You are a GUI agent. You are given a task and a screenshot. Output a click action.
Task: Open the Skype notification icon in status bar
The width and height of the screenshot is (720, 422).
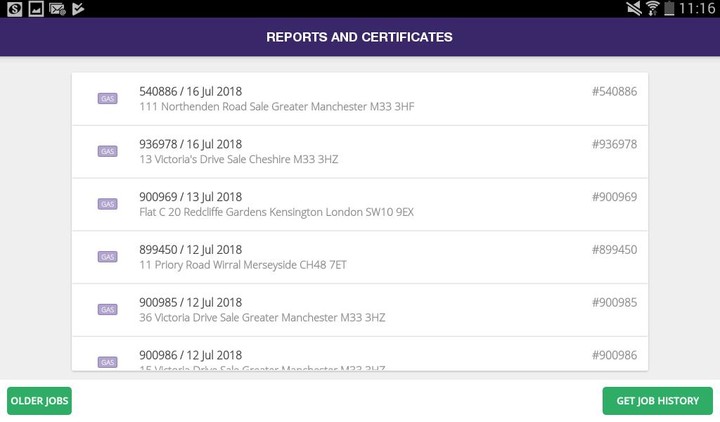14,8
